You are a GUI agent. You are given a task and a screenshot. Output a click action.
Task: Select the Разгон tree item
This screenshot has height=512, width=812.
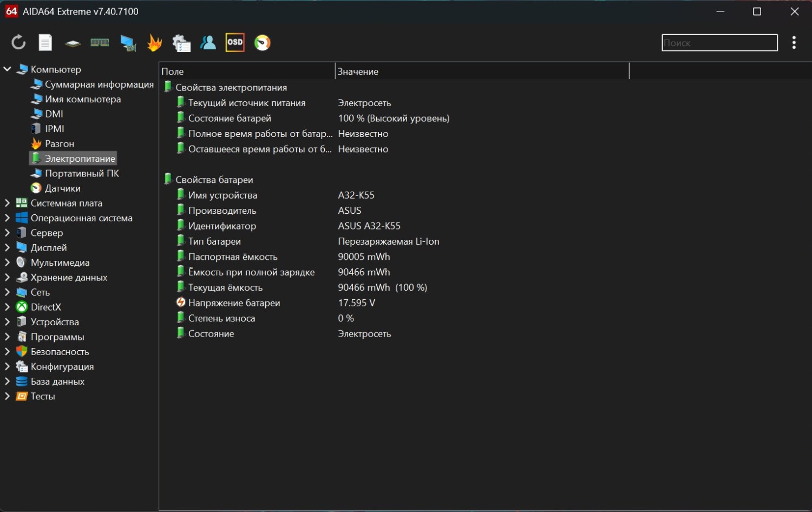pos(59,144)
